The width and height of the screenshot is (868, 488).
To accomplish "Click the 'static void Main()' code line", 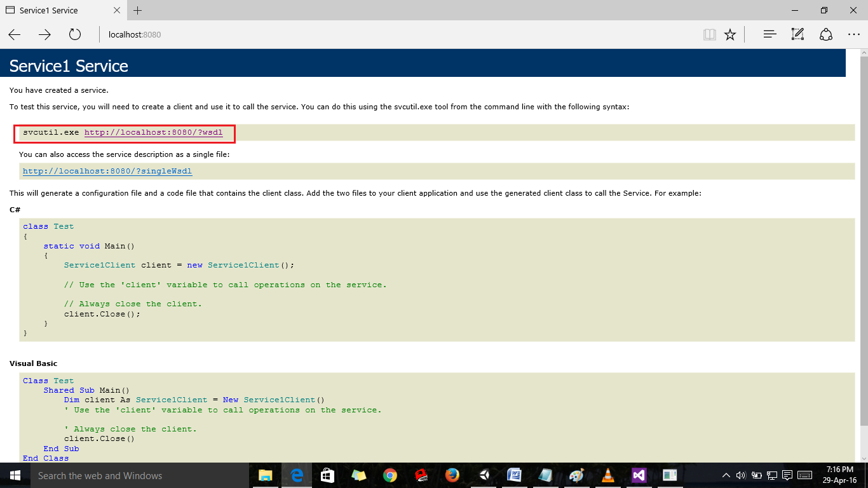I will click(89, 246).
